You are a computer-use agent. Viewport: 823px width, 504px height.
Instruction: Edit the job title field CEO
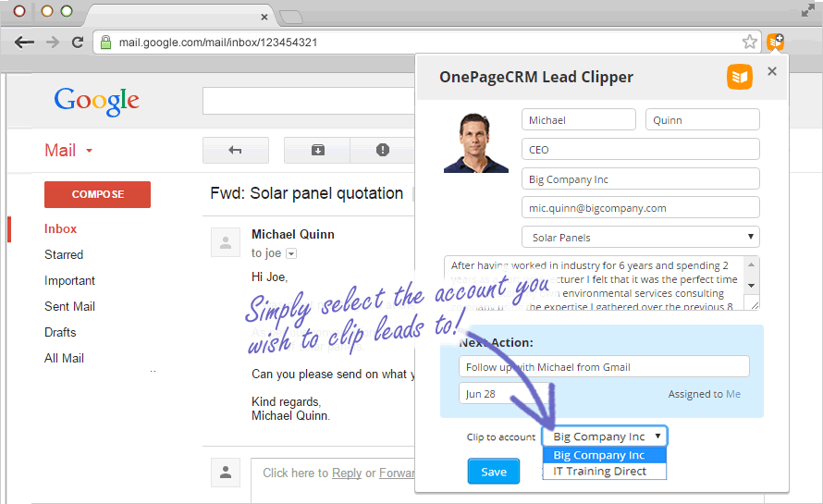pyautogui.click(x=640, y=149)
